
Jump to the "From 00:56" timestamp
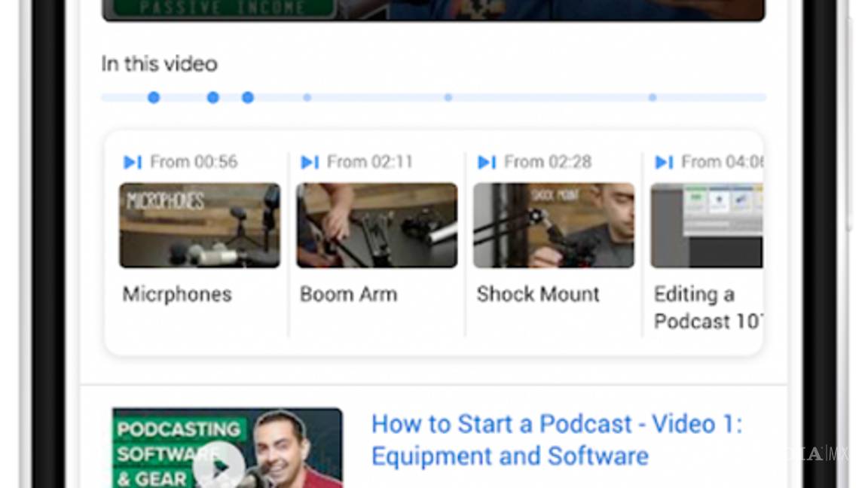point(194,162)
